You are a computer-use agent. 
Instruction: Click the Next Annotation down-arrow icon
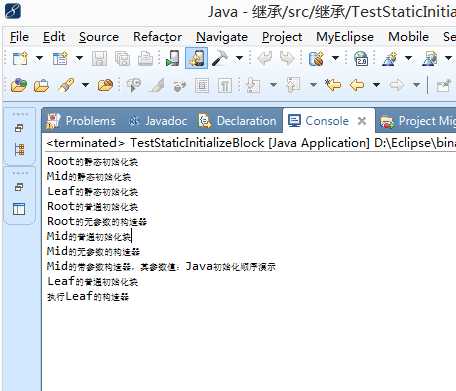pyautogui.click(x=253, y=85)
